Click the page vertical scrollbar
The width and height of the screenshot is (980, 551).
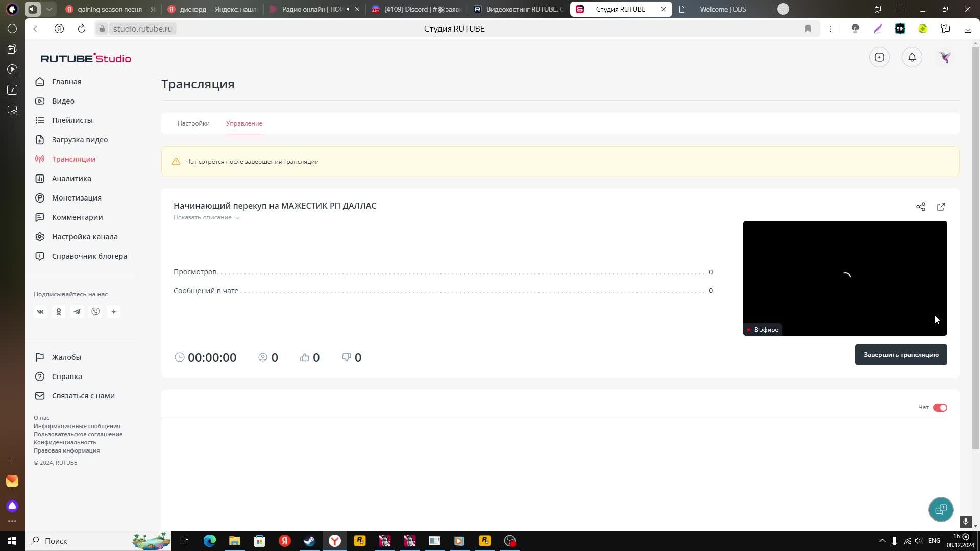[975, 248]
